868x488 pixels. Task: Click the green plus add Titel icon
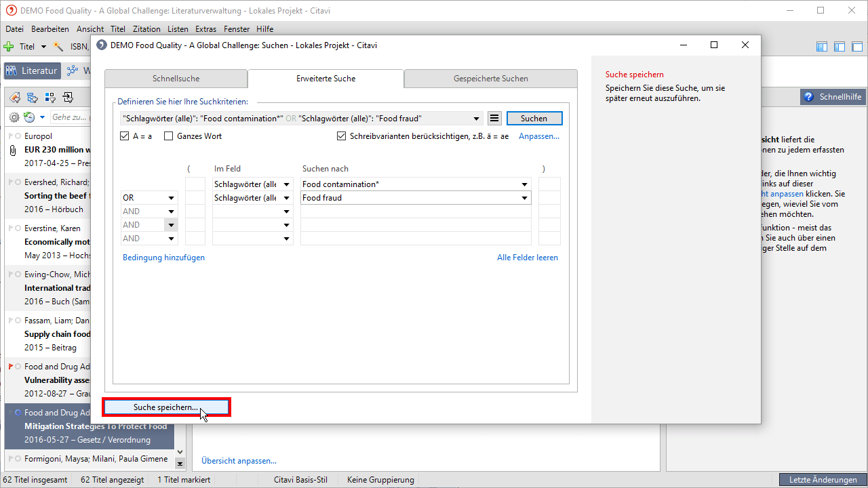click(x=9, y=47)
